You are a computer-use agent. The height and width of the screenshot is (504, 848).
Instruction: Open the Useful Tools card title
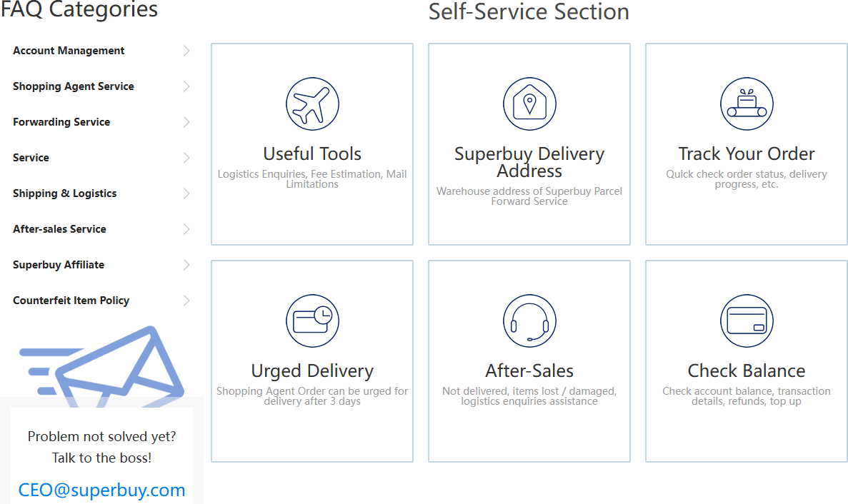[x=313, y=154]
